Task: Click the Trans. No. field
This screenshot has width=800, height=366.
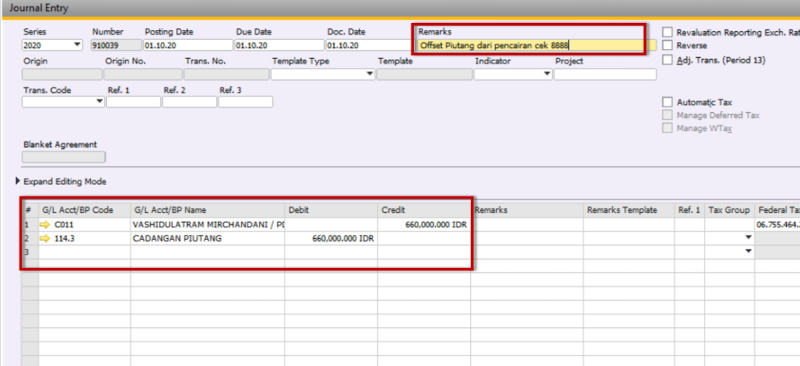Action: [x=227, y=75]
